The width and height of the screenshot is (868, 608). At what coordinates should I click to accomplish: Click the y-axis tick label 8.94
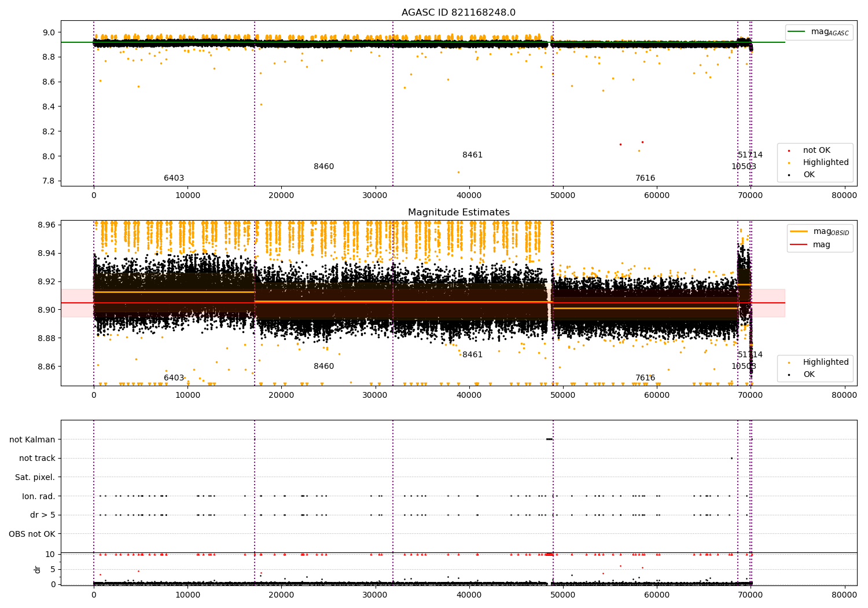pos(47,253)
